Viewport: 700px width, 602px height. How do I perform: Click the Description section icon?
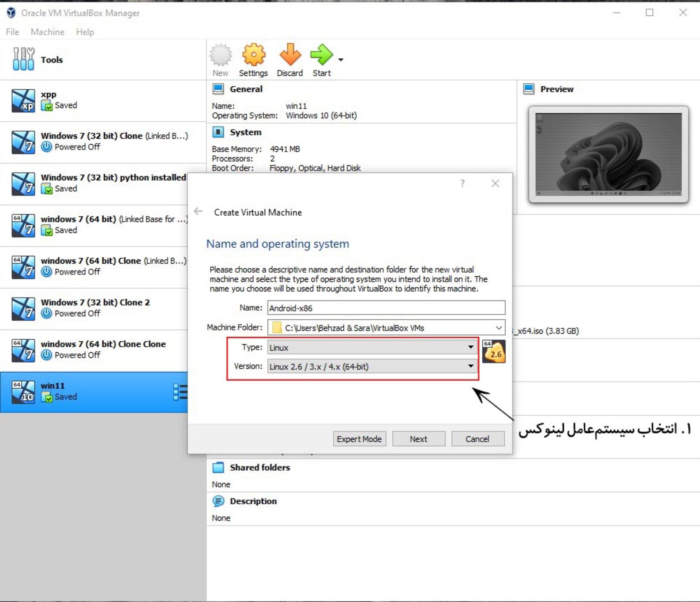tap(218, 501)
